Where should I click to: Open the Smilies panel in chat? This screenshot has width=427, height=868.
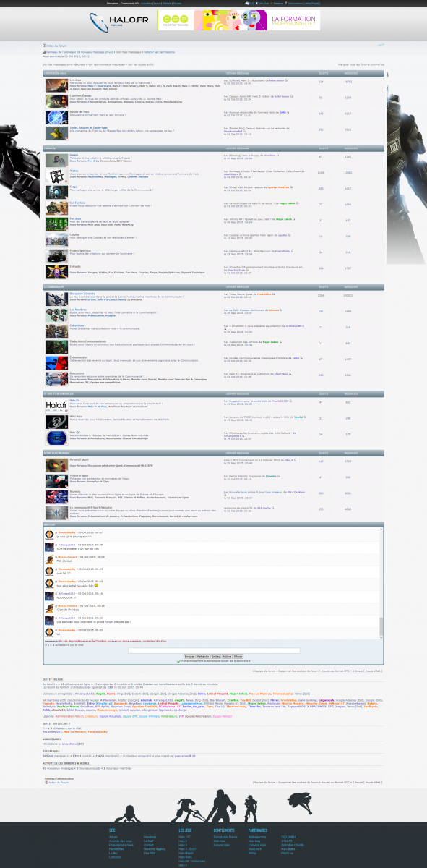215,656
